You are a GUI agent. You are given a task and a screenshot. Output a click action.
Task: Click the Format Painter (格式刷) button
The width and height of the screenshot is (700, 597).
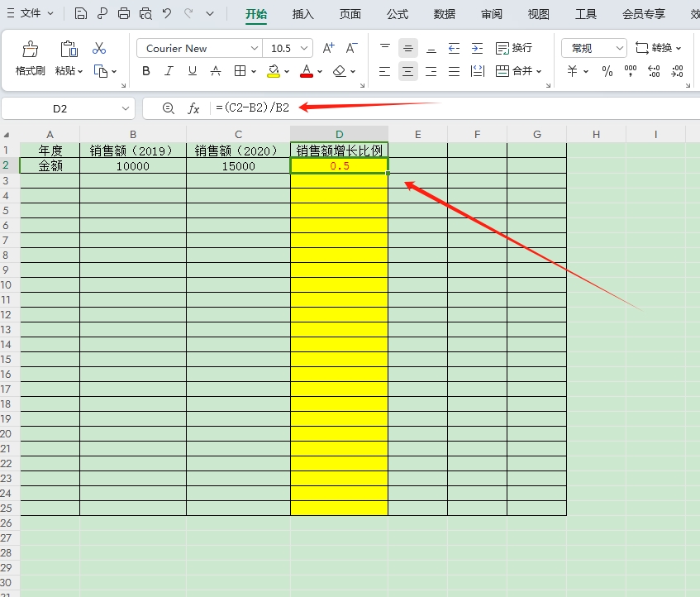click(x=31, y=59)
